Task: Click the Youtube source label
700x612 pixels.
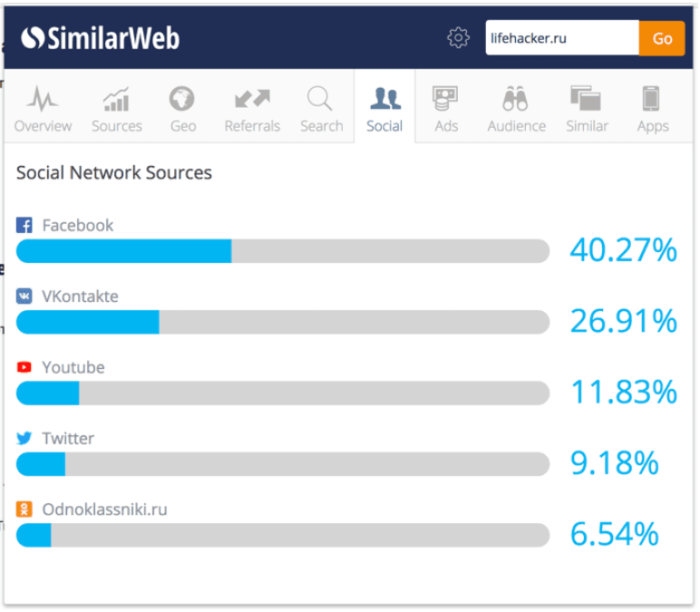Action: point(73,367)
